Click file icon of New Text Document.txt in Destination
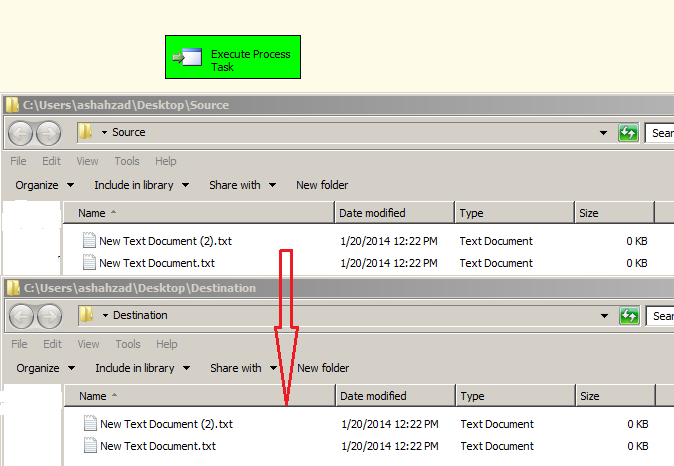 [x=90, y=445]
